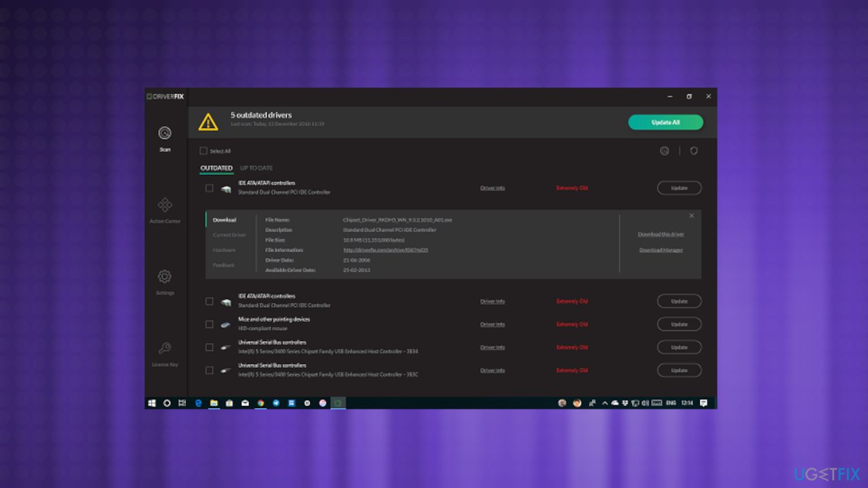
Task: Click the round icon beside the shield
Action: [665, 151]
